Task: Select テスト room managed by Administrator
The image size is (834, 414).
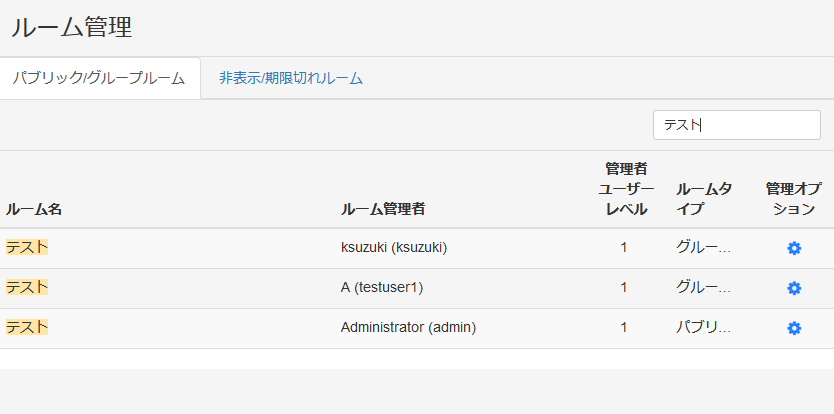Action: coord(27,327)
